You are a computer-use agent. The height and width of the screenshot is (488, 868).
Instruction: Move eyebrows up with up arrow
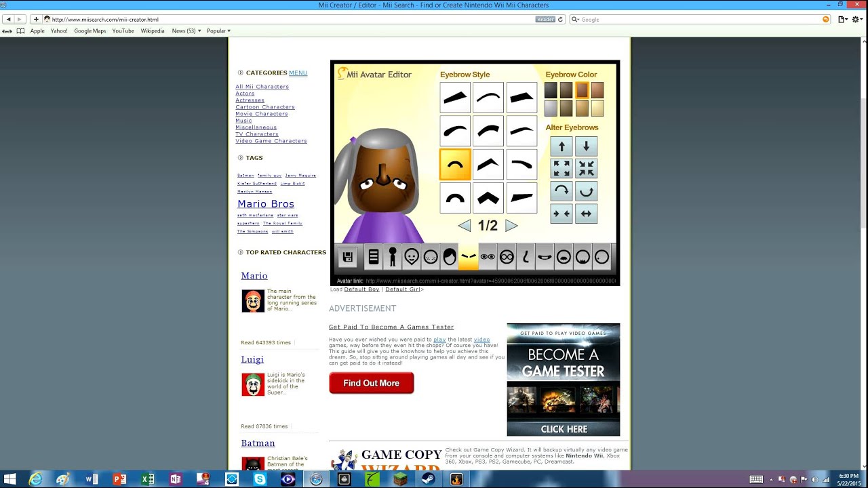pyautogui.click(x=561, y=146)
